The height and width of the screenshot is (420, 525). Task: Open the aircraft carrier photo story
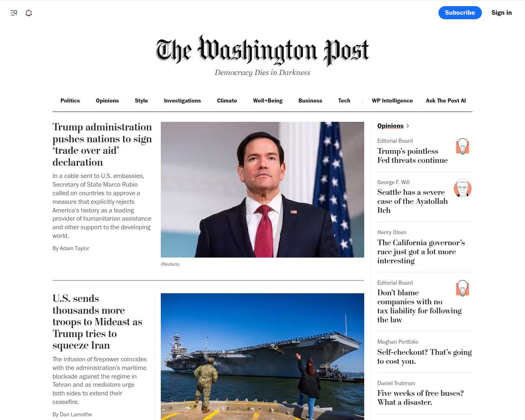click(x=262, y=356)
